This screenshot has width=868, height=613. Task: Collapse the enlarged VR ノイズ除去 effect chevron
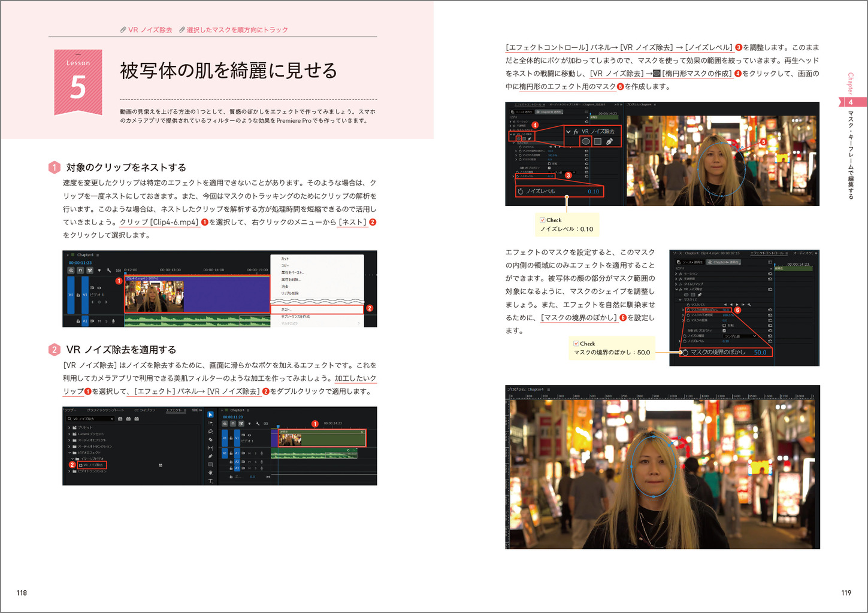568,131
